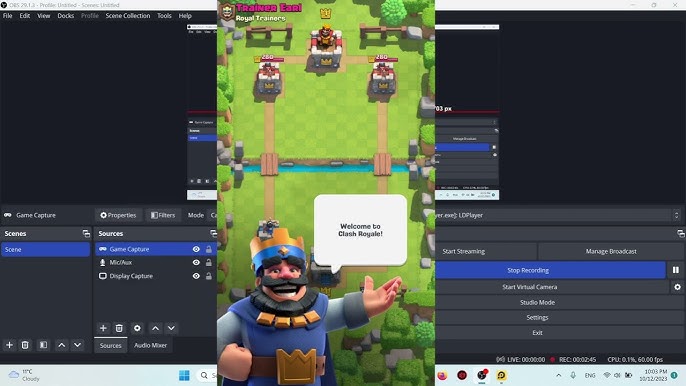Click the window dropdown stepper arrows
This screenshot has height=386, width=686.
click(x=676, y=215)
